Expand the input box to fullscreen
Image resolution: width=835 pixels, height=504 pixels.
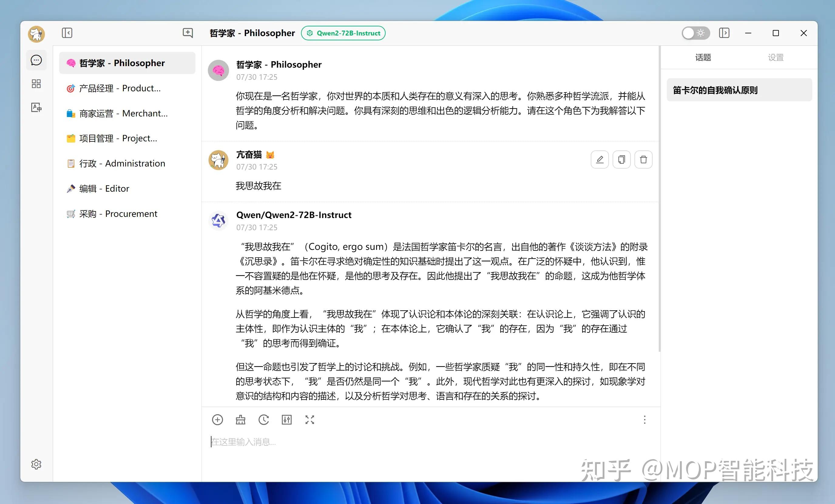(x=310, y=420)
